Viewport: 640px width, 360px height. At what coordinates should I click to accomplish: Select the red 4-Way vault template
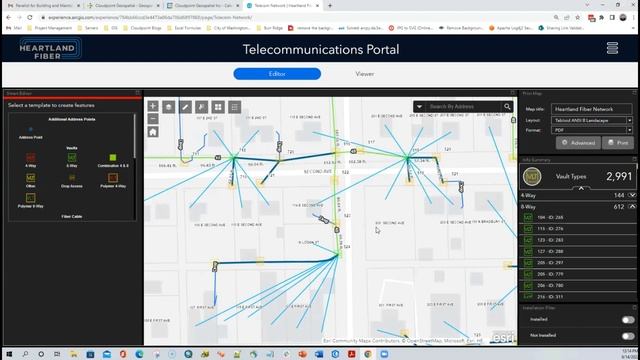(31, 160)
